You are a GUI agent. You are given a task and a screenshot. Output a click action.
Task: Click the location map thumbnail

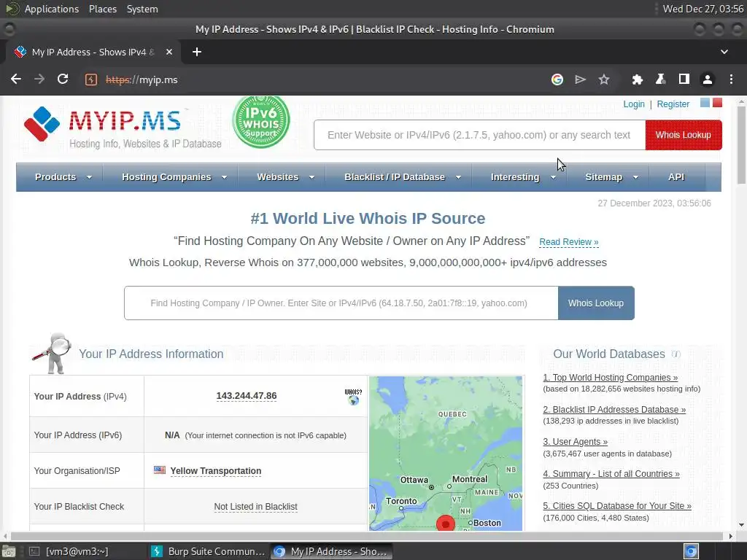[x=446, y=453]
